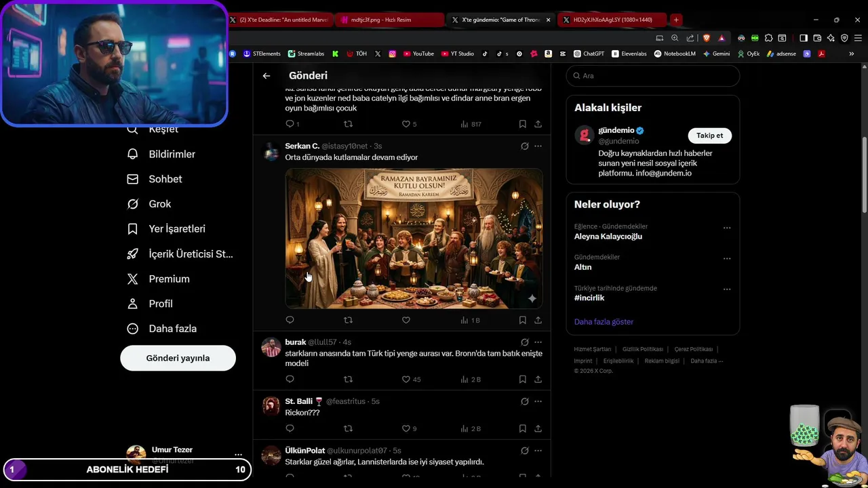Open YouTube bookmark
This screenshot has width=868, height=488.
click(418, 54)
